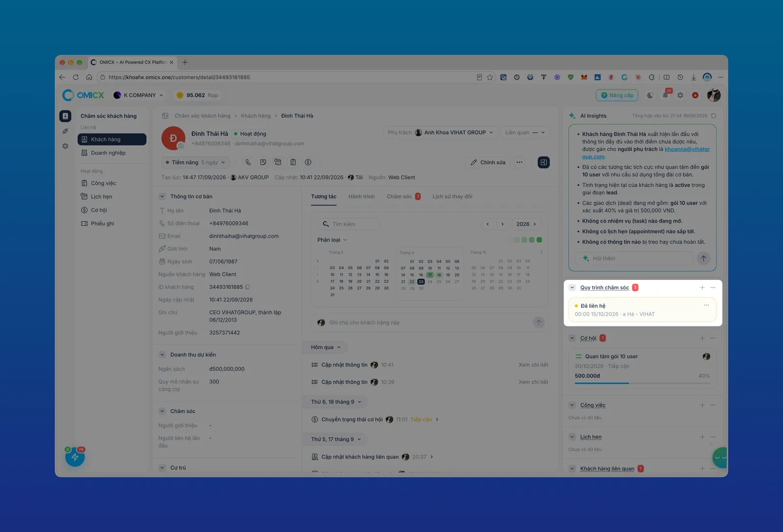Click the dollar opportunity icon in action row
This screenshot has width=783, height=532.
click(x=308, y=162)
